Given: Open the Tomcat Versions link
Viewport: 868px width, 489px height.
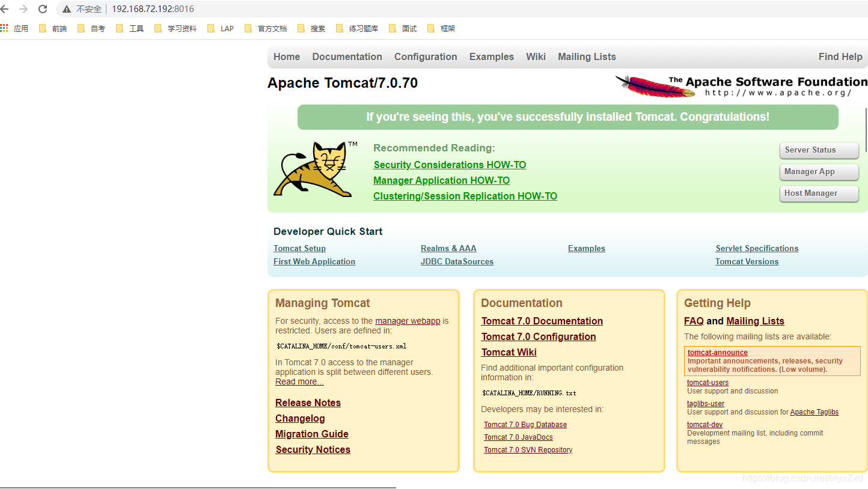Looking at the screenshot, I should click(747, 262).
